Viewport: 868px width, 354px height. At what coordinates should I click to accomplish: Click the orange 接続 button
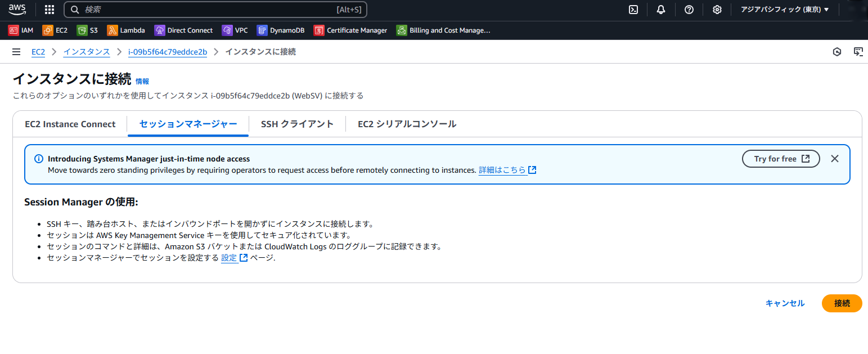tap(842, 303)
